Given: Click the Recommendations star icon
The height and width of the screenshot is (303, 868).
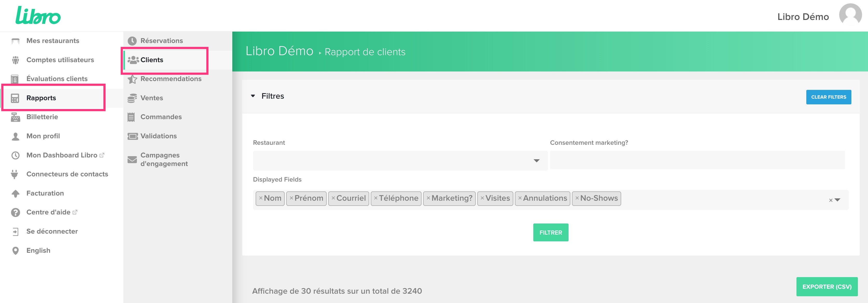Looking at the screenshot, I should pos(132,79).
